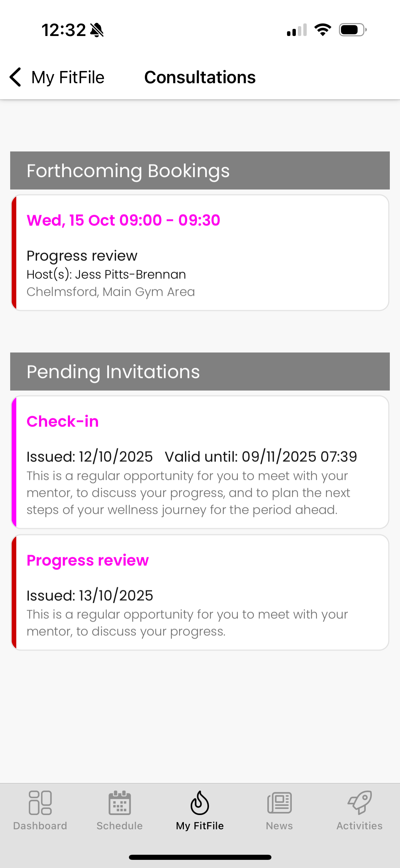This screenshot has height=868, width=400.
Task: Tap the Activities rocket icon
Action: 359,802
